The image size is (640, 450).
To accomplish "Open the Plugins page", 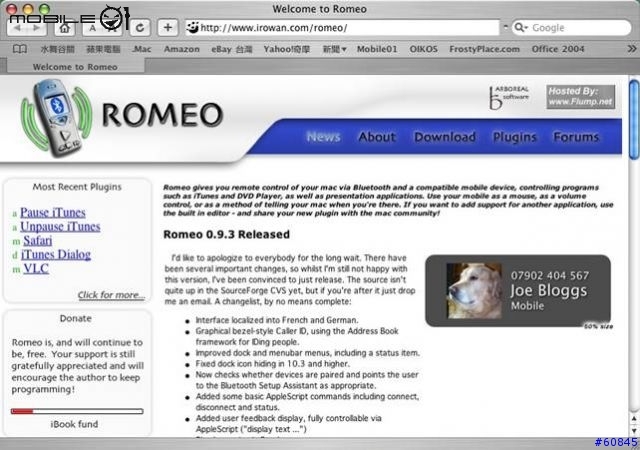I will pyautogui.click(x=514, y=137).
